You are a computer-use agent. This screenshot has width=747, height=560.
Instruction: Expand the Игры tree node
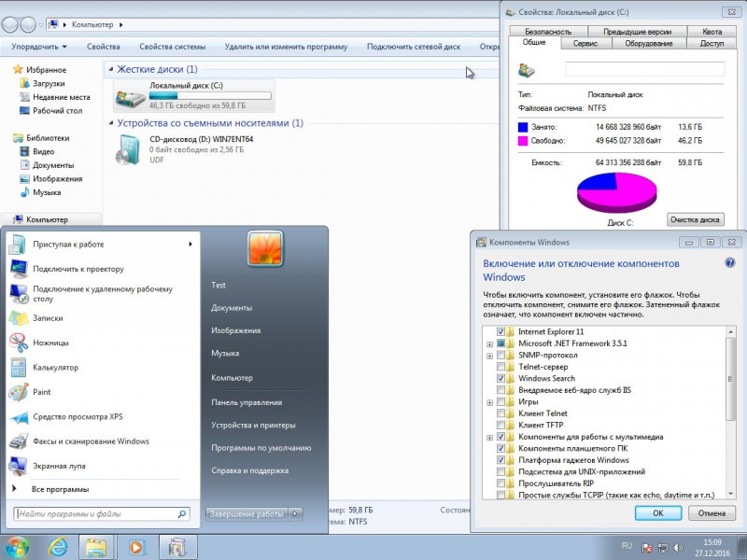pos(489,402)
